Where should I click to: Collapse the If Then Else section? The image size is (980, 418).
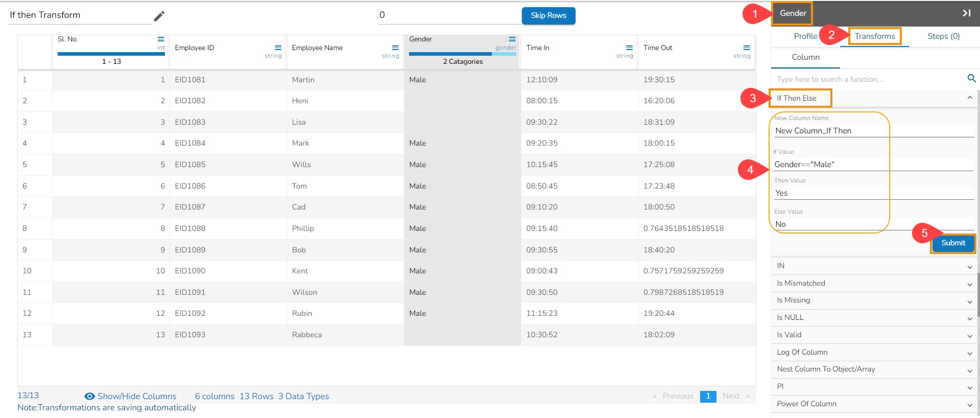pos(969,98)
